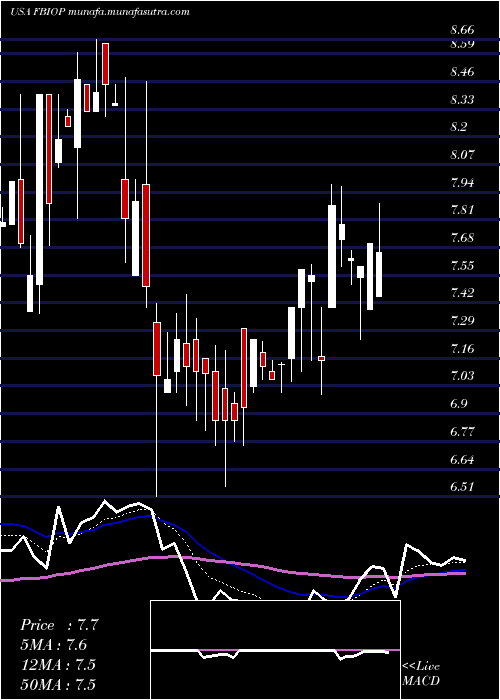The width and height of the screenshot is (500, 700).
Task: Click the '12MA : 7.5' readout
Action: pyautogui.click(x=58, y=665)
